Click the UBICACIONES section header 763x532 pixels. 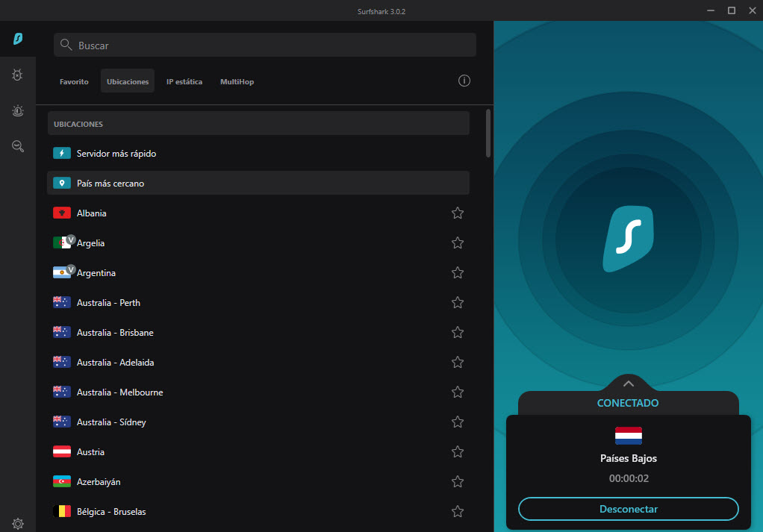258,124
